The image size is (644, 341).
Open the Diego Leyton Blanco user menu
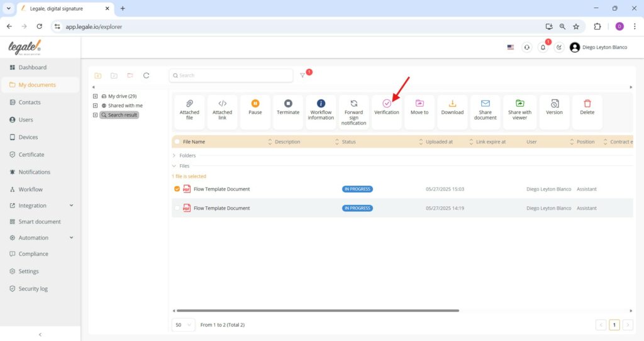(x=599, y=47)
